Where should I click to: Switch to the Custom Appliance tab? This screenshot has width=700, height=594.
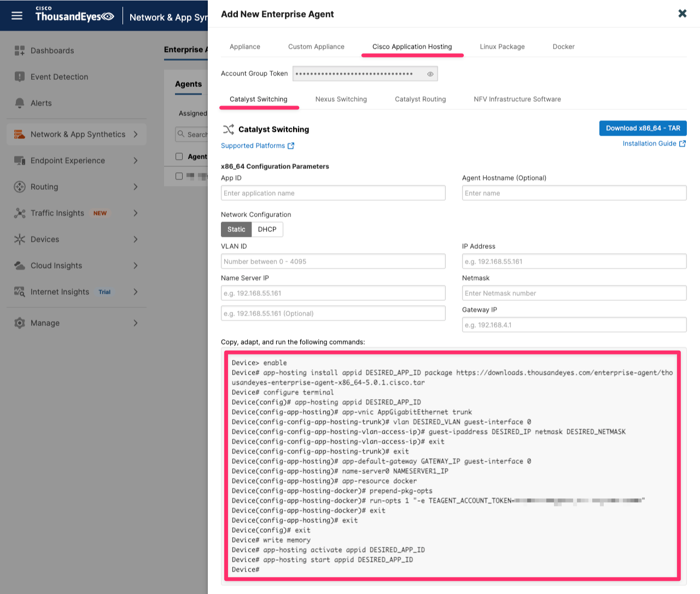316,46
